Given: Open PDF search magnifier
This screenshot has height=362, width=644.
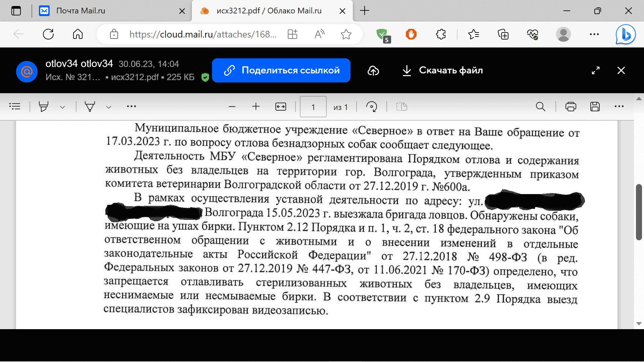Looking at the screenshot, I should [x=540, y=107].
